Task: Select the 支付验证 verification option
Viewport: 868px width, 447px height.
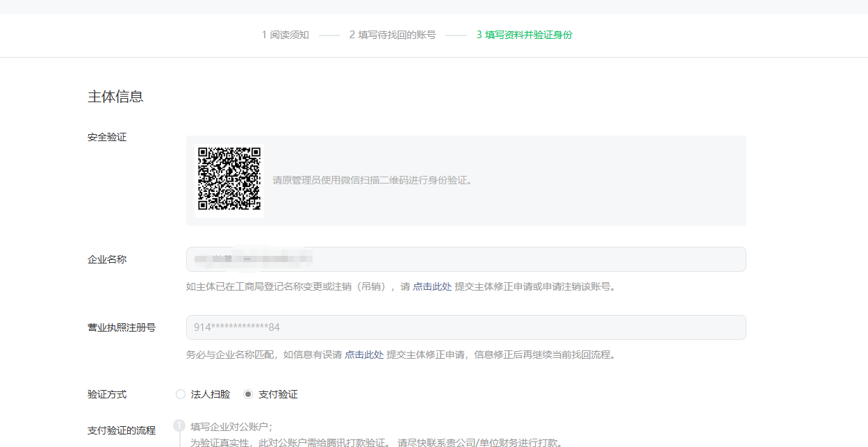Action: pos(248,394)
